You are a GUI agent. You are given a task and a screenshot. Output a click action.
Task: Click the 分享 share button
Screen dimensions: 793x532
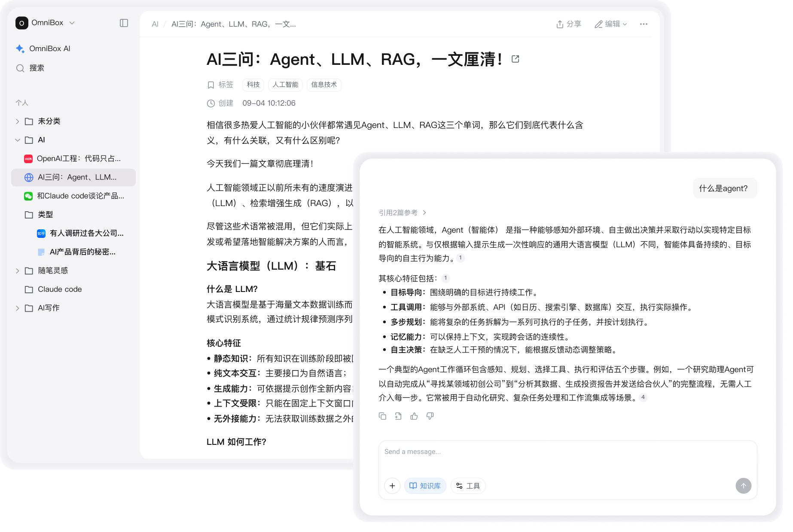(568, 24)
